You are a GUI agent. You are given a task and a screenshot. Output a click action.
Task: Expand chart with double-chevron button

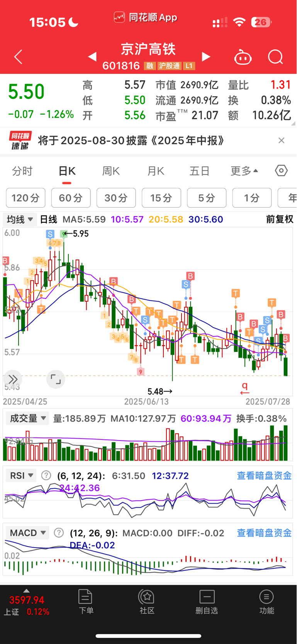(x=12, y=379)
